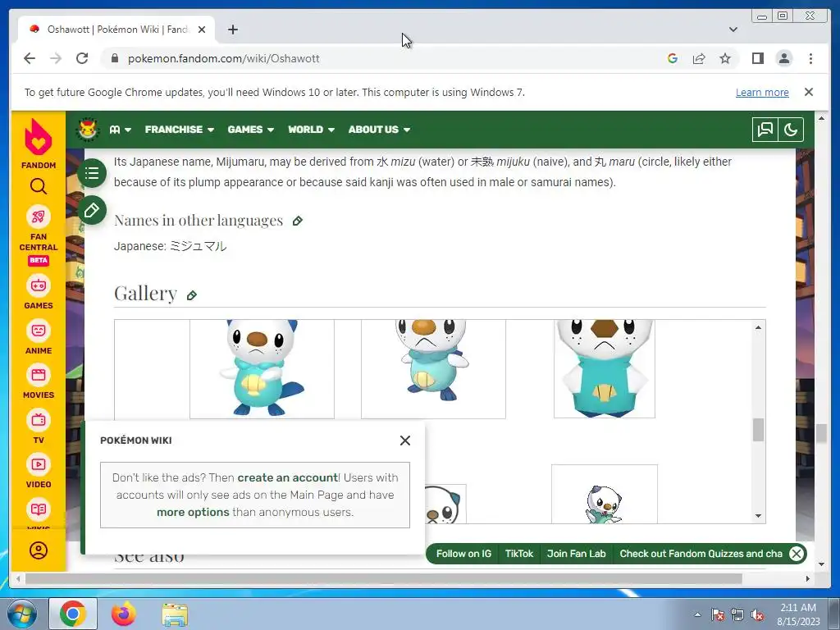Expand the GAMES menu in the wiki nav
Viewport: 840px width, 630px height.
[251, 130]
